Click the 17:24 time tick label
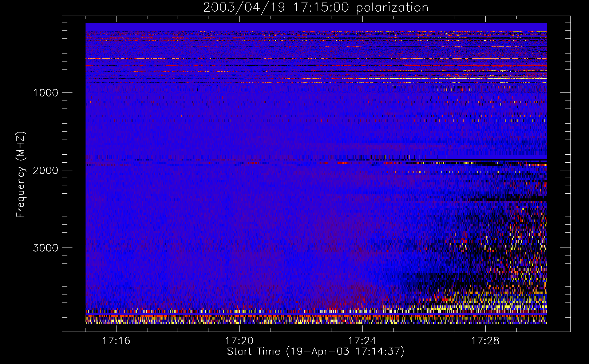 [x=362, y=341]
